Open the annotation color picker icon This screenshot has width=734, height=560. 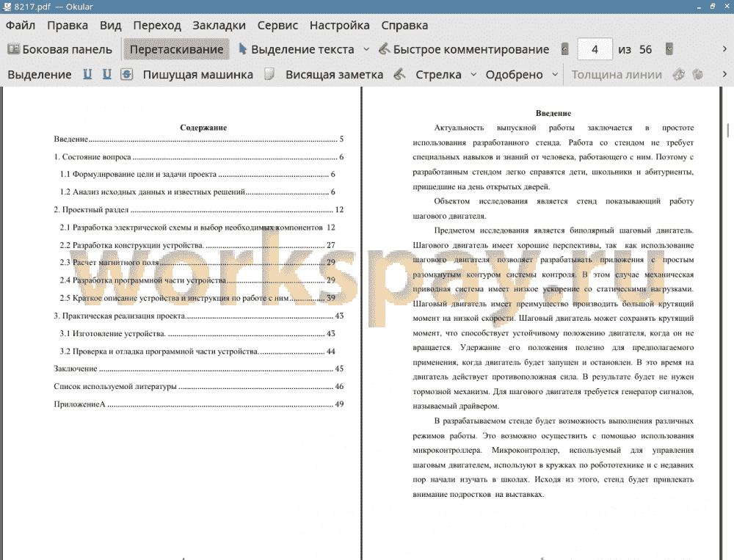coord(679,74)
